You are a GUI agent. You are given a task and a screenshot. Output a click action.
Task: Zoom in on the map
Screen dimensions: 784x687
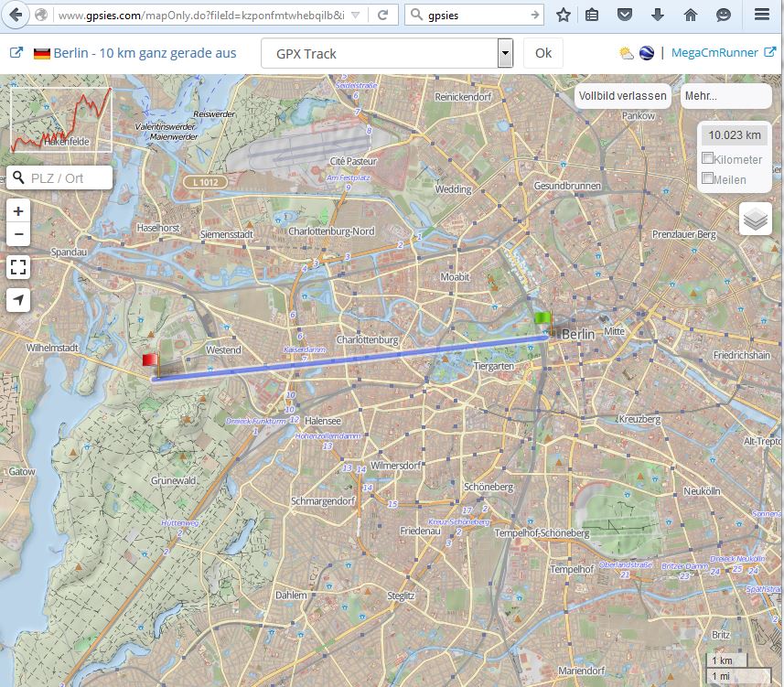[18, 211]
